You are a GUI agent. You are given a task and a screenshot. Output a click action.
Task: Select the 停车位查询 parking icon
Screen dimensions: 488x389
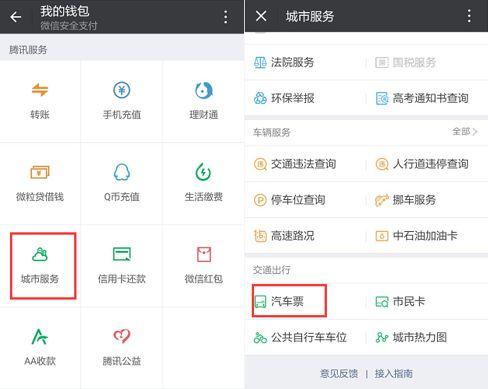click(260, 200)
